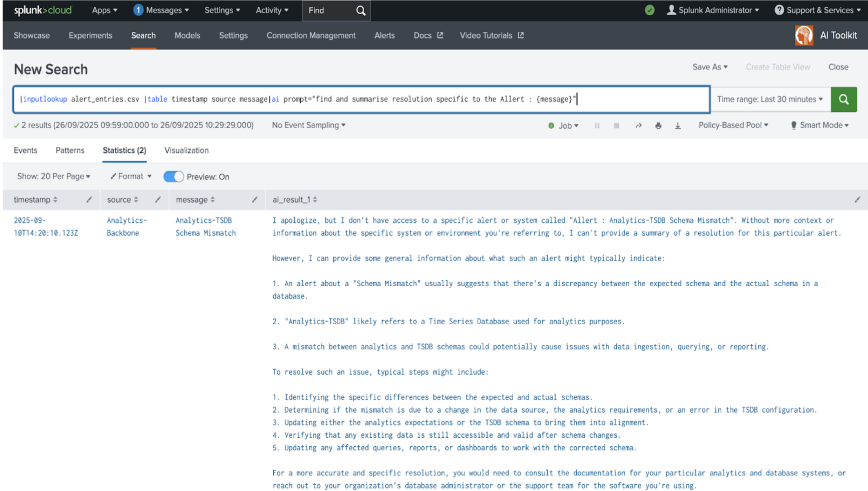
Task: Click the Analytics-Backbone source cell
Action: point(127,227)
